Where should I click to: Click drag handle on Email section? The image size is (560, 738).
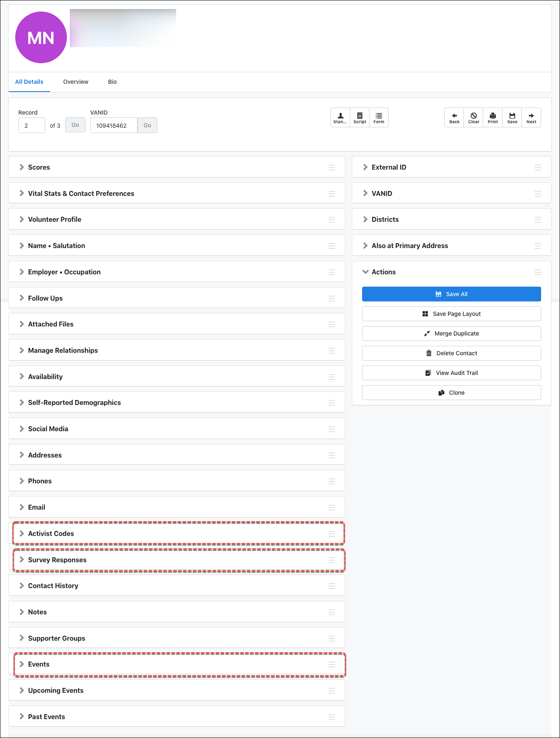point(332,508)
